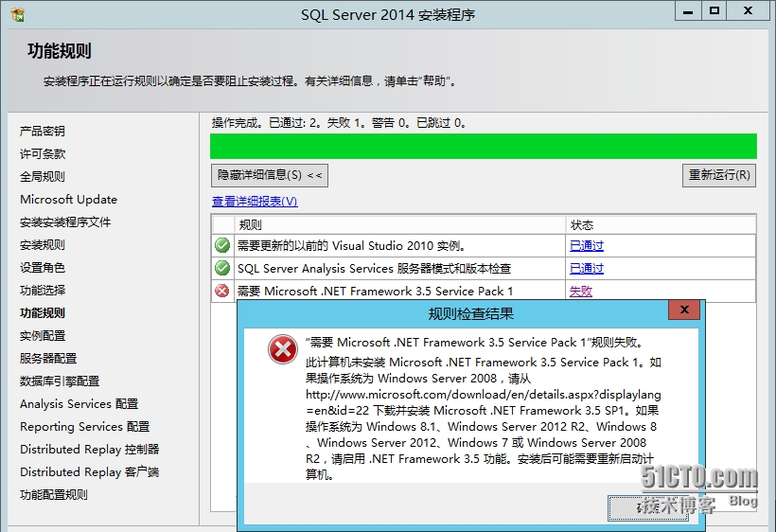776x532 pixels.
Task: Click rule row 需要 Microsoft .NET Framework 3.5 Service Pack 1
Action: tap(484, 291)
